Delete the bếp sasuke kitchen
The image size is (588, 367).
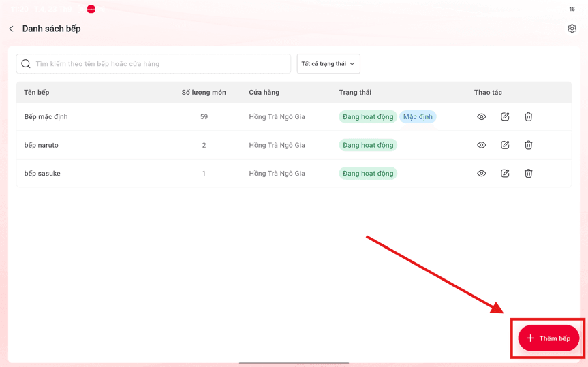point(528,173)
